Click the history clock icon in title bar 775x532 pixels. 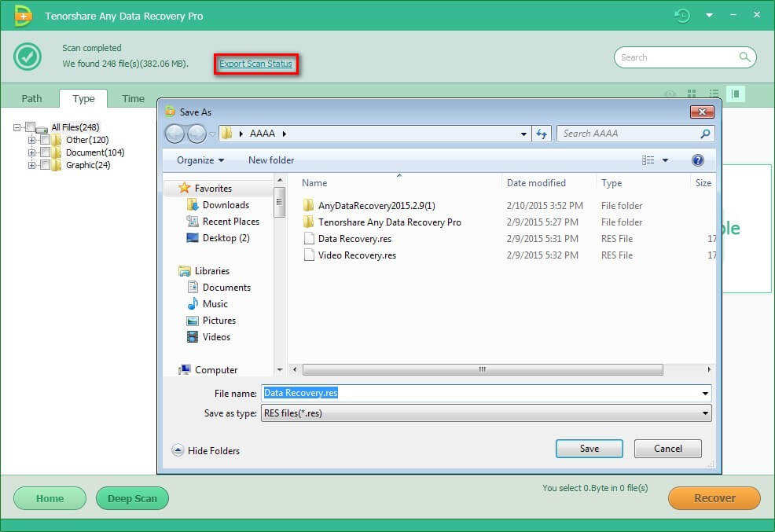point(682,16)
